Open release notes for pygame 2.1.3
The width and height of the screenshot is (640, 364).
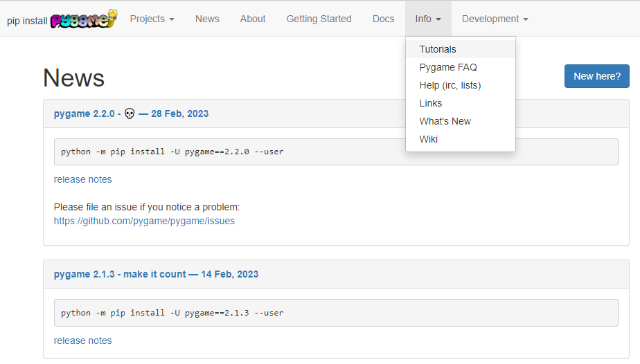click(x=82, y=340)
